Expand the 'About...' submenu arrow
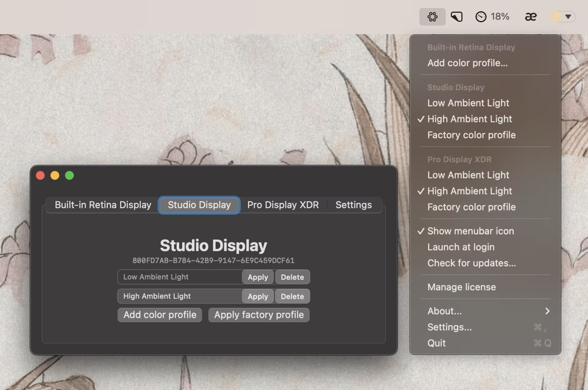588x390 pixels. [547, 311]
